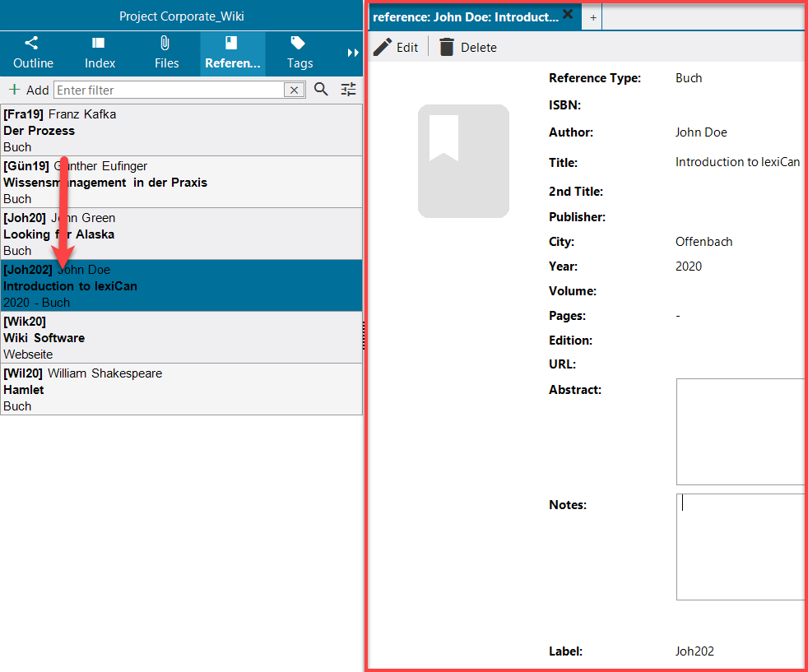Expand more tabs with double-arrow chevron

pyautogui.click(x=353, y=53)
